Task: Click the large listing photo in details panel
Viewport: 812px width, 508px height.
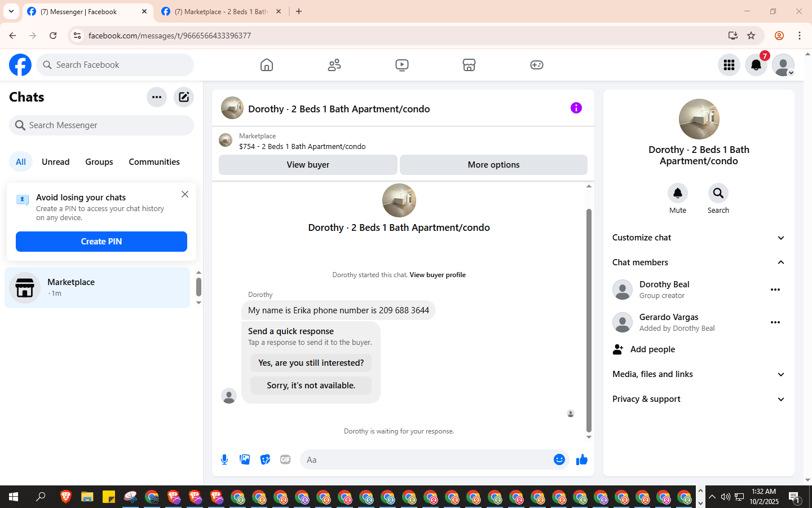Action: (699, 119)
